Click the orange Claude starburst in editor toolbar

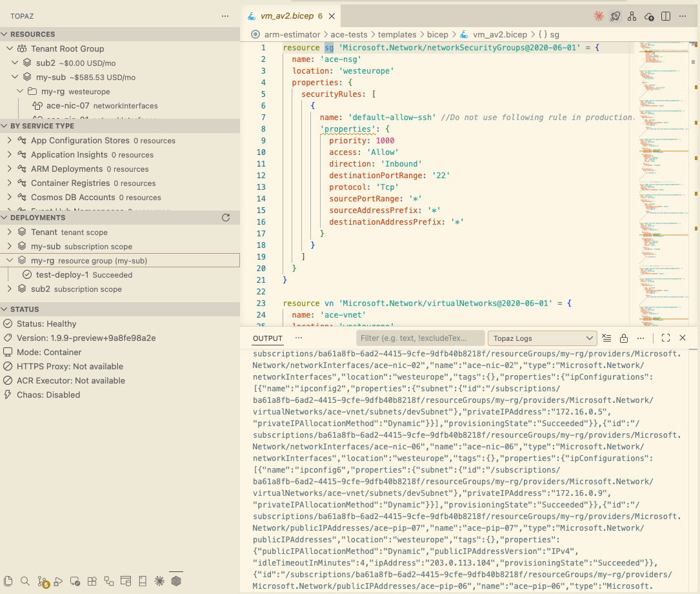coord(599,17)
